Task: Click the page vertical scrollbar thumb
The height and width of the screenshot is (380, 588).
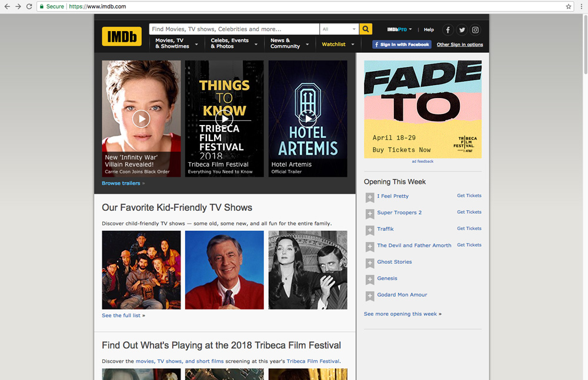Action: (586, 45)
